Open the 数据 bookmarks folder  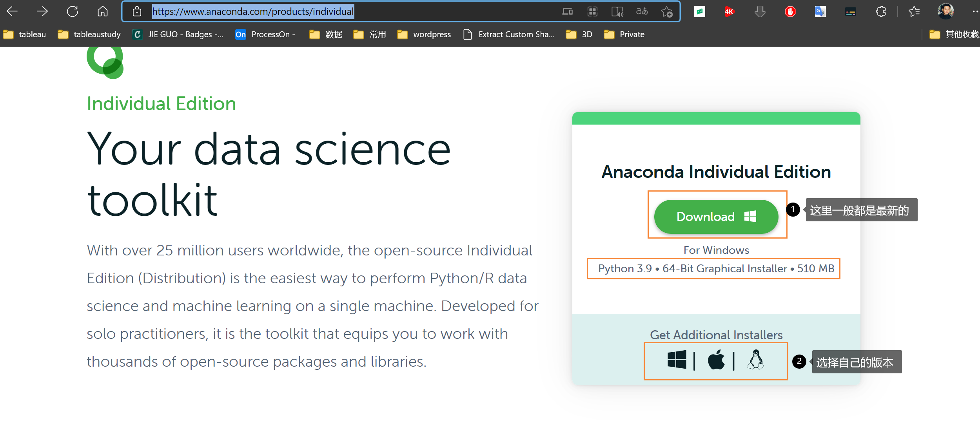pos(326,34)
